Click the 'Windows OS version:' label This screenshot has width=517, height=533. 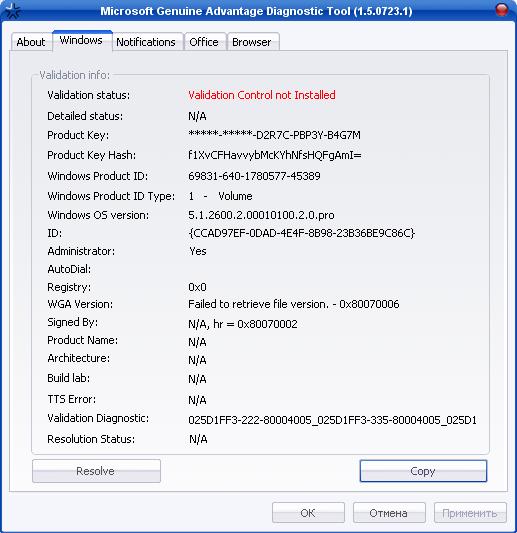click(x=98, y=215)
